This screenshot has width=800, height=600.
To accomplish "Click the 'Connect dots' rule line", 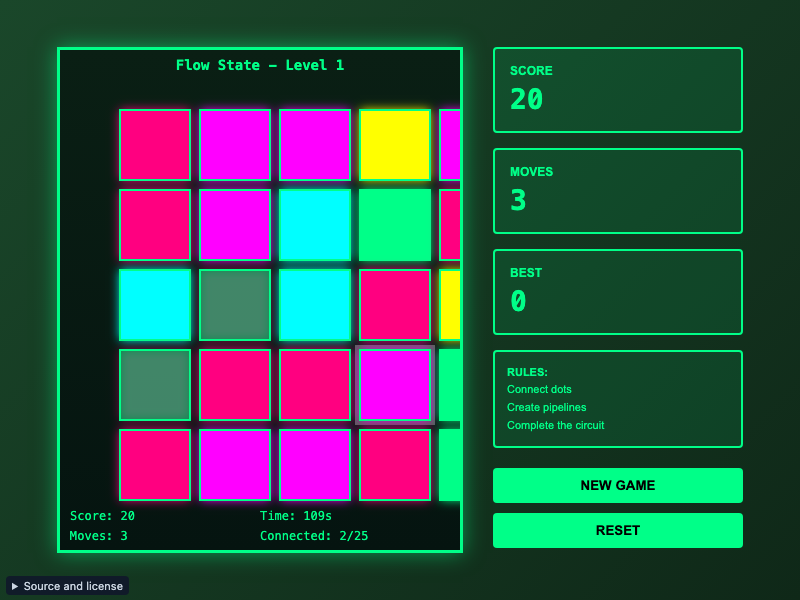I will click(x=539, y=389).
